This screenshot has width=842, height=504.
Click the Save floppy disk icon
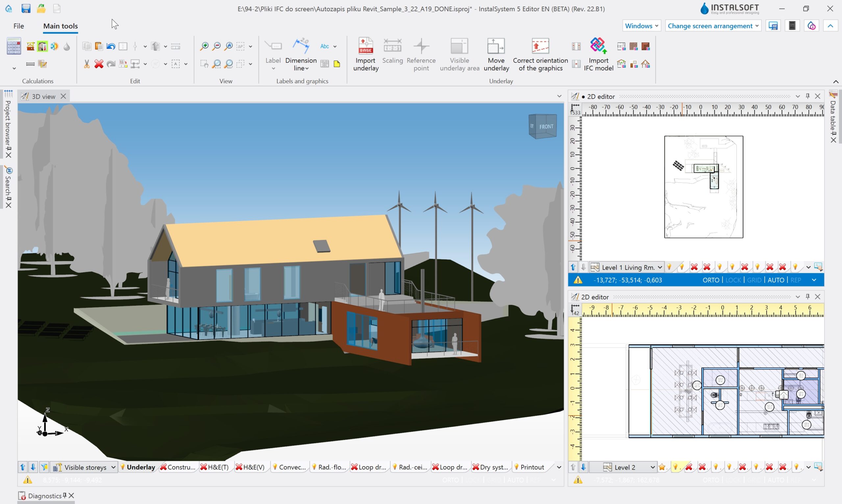click(x=26, y=9)
